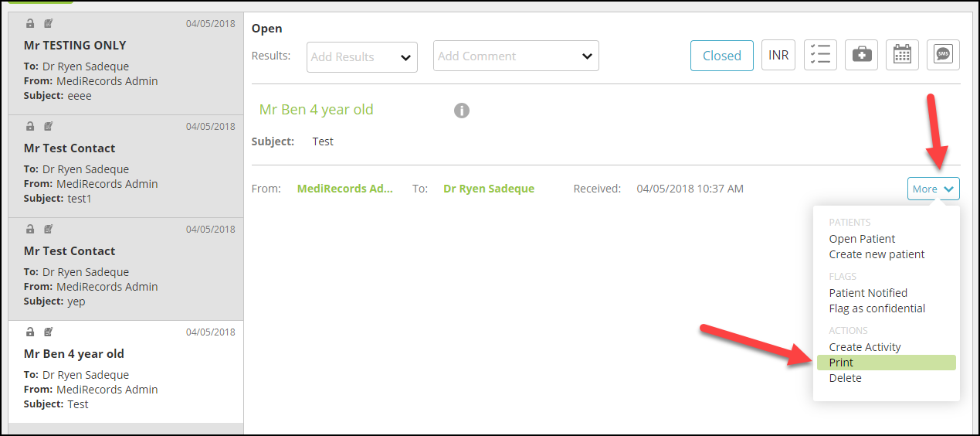Viewport: 980px width, 436px height.
Task: Open the calendar appointment icon
Action: click(902, 55)
